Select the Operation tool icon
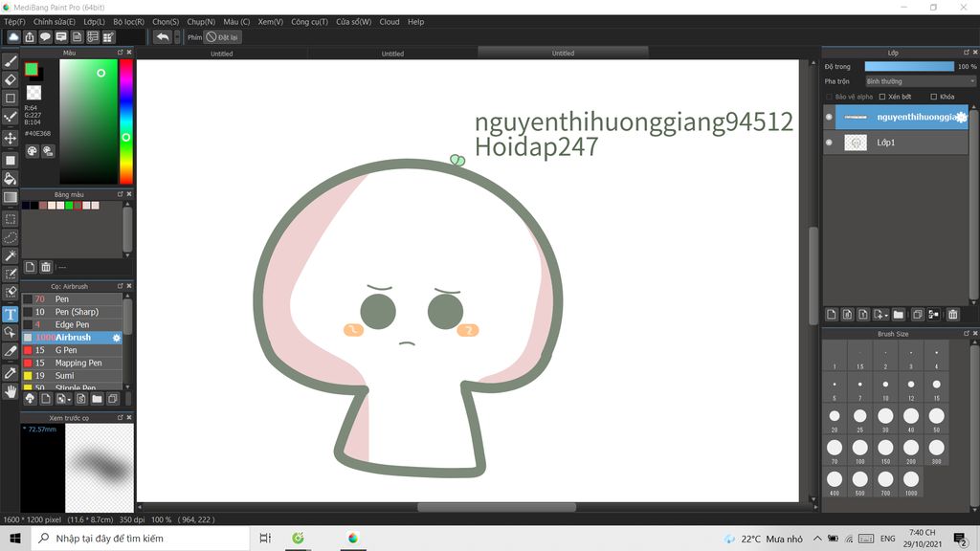The height and width of the screenshot is (551, 980). (x=10, y=332)
